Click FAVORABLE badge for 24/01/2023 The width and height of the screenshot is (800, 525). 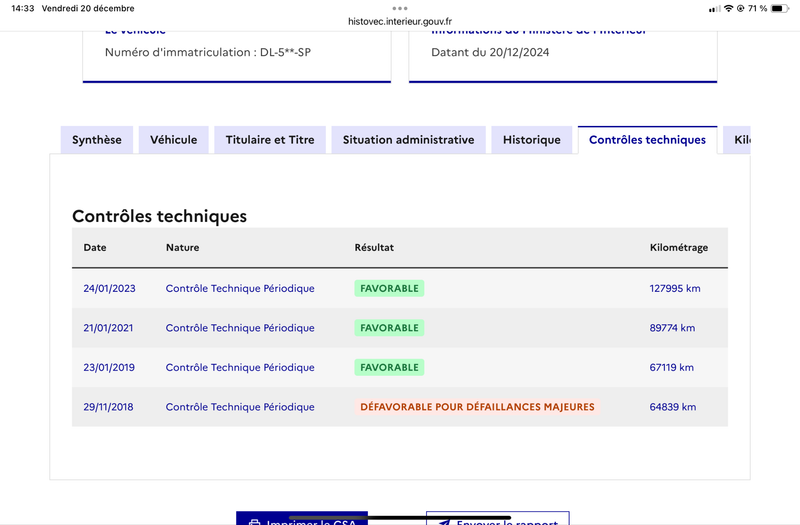pyautogui.click(x=389, y=288)
